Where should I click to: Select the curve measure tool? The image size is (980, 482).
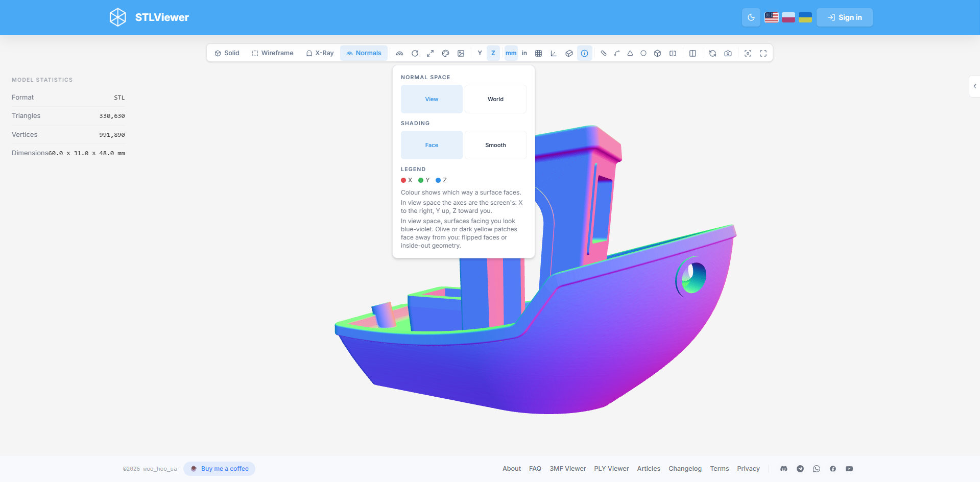(x=617, y=53)
